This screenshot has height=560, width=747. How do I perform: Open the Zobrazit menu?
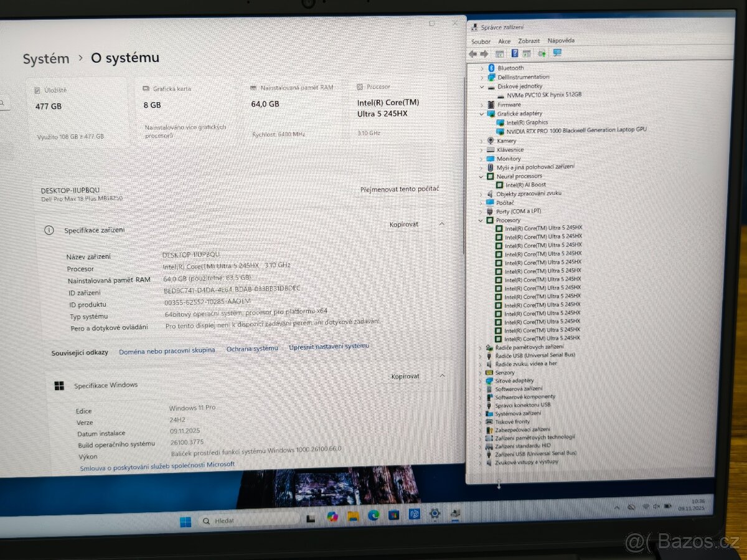[528, 41]
